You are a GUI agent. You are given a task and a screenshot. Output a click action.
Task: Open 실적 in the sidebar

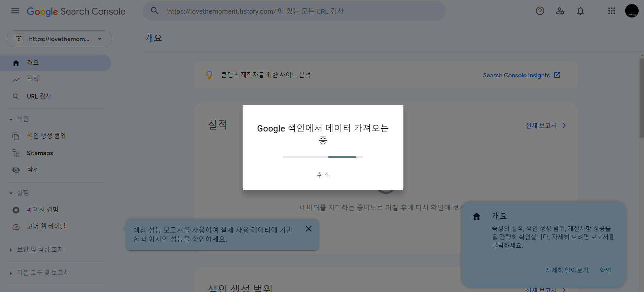[x=56, y=80]
